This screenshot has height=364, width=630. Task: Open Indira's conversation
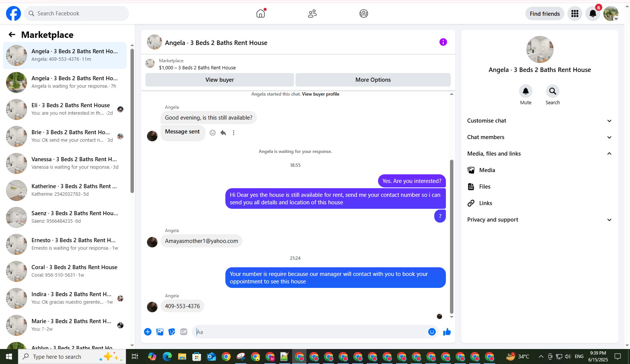pos(65,298)
